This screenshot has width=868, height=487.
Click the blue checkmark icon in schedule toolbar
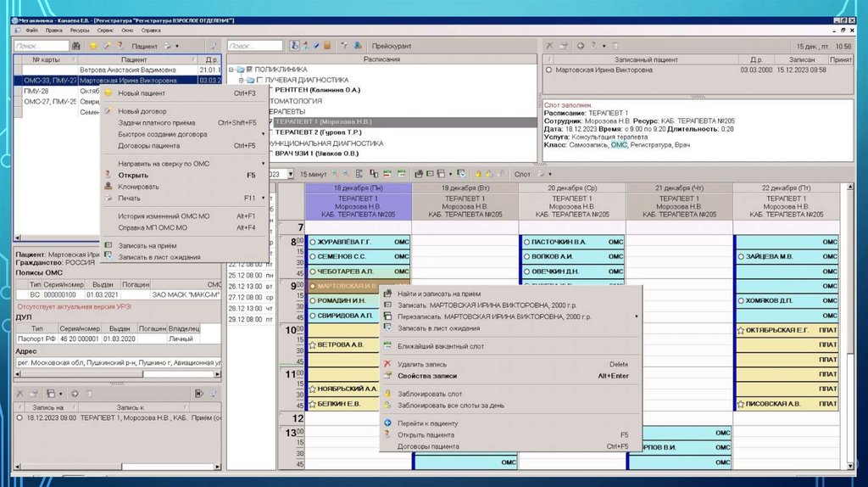316,46
